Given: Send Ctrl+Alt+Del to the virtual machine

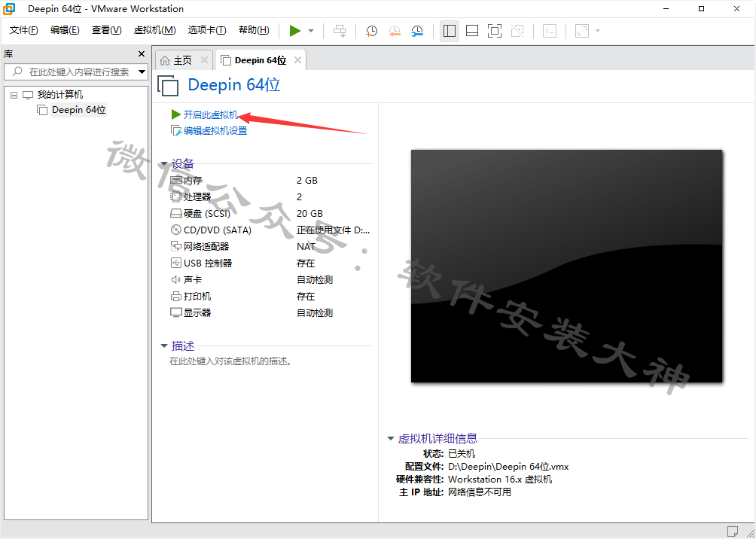Looking at the screenshot, I should 340,31.
